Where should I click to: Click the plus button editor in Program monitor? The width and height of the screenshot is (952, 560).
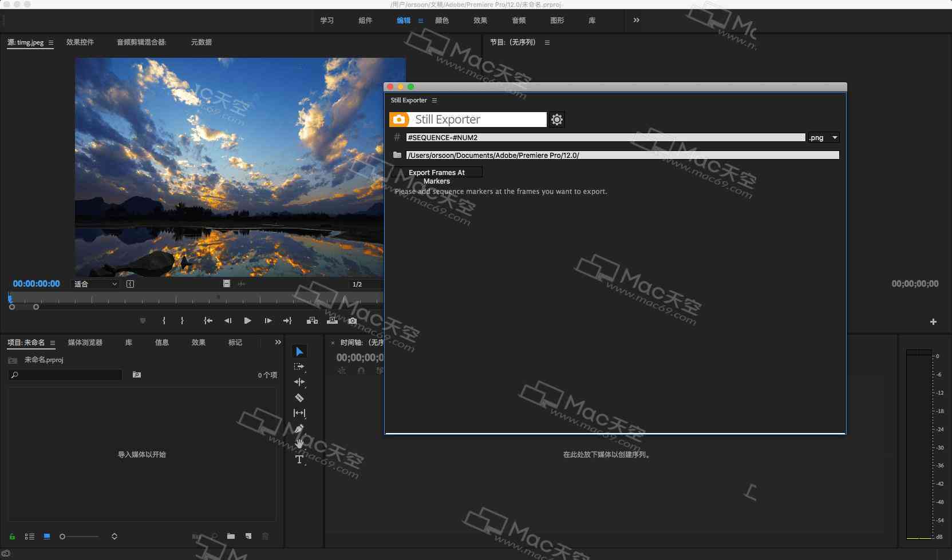point(933,322)
